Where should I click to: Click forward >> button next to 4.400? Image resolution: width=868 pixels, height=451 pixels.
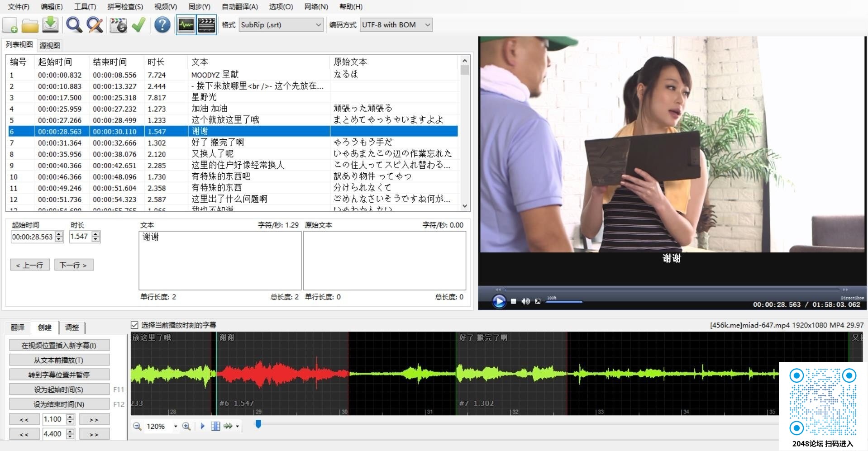pos(94,434)
